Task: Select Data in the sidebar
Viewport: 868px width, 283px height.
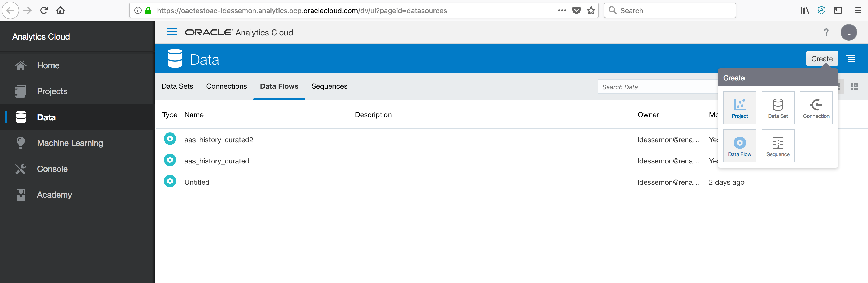Action: pos(77,117)
